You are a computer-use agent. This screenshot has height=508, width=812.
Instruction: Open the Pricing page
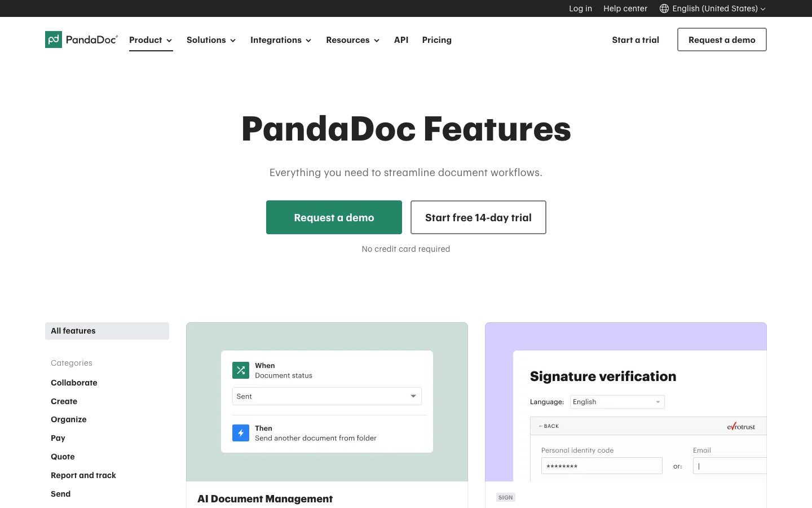pos(436,40)
